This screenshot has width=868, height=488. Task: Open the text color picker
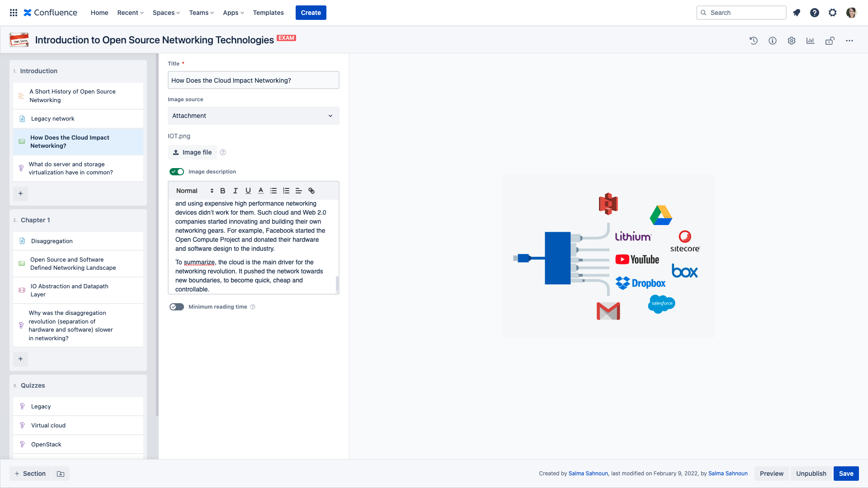[x=261, y=191]
